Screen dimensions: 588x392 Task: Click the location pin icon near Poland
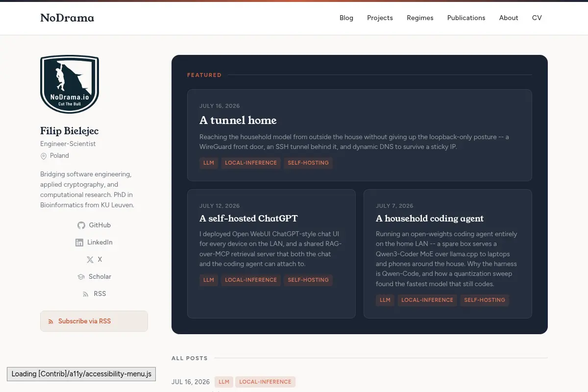coord(44,156)
